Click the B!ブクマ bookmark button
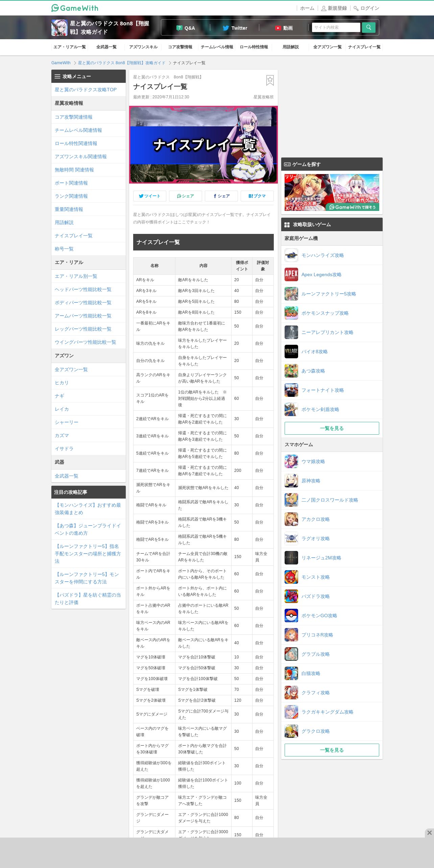This screenshot has width=434, height=868. coord(257,196)
